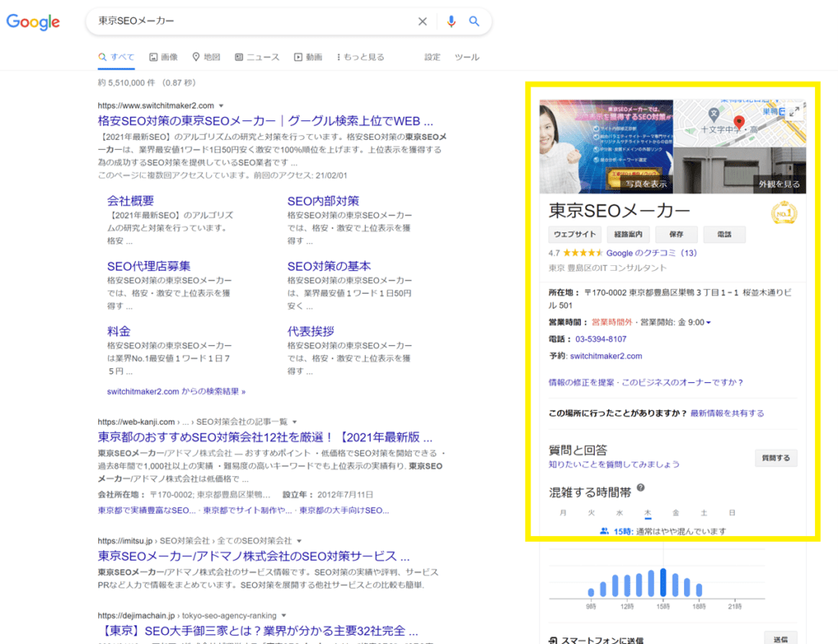Open 設定 search settings
Image resolution: width=838 pixels, height=644 pixels.
point(432,57)
